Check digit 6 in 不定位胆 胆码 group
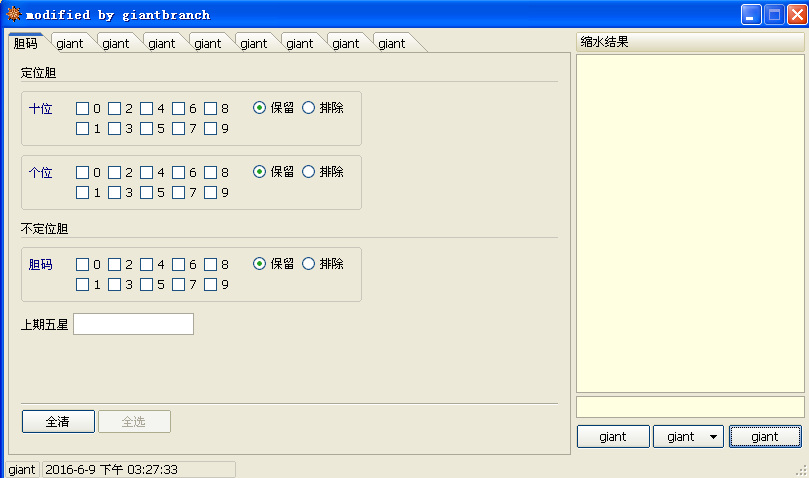Viewport: 809px width, 478px height. pos(179,264)
